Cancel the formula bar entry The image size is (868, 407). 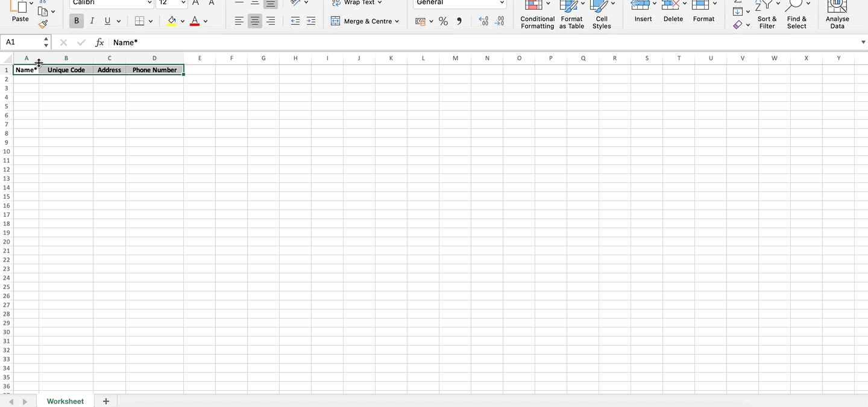tap(64, 43)
